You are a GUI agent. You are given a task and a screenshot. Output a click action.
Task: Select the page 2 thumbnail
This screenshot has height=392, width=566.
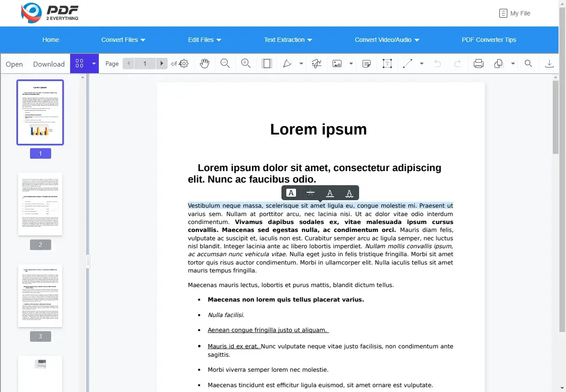40,204
